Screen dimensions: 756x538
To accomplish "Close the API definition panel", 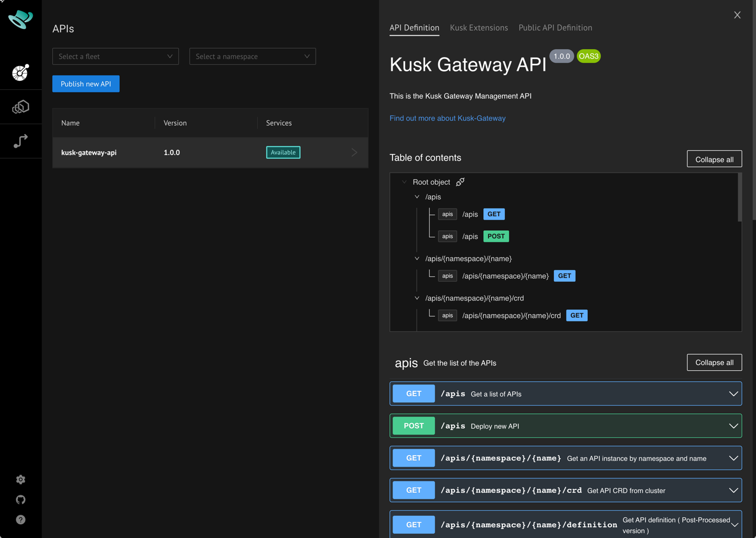I will [737, 15].
